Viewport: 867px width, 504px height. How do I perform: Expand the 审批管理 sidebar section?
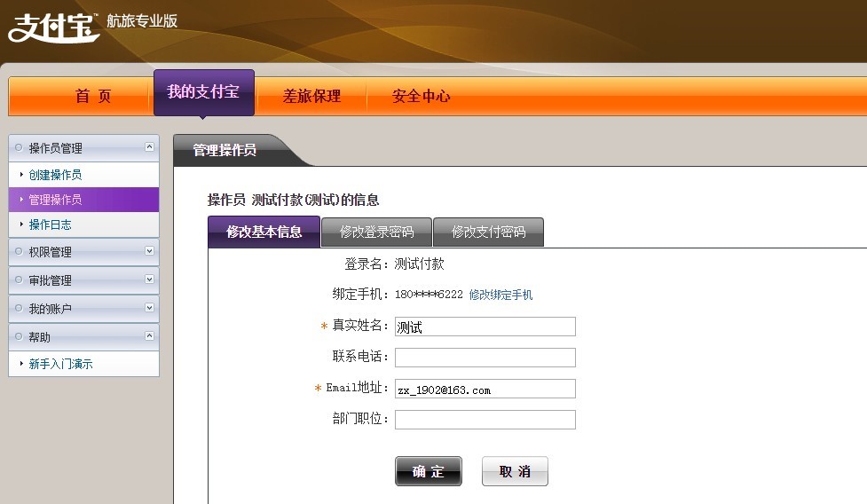(149, 280)
